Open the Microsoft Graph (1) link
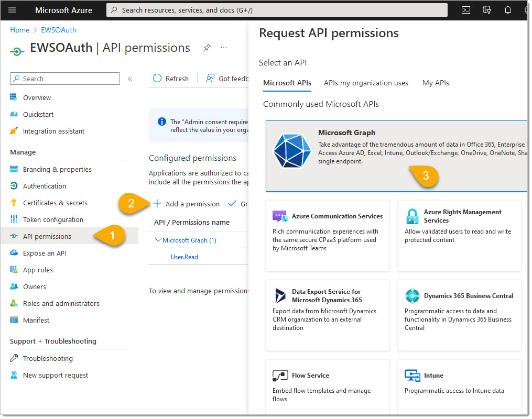Screen dimensions: 532x419 coord(190,240)
